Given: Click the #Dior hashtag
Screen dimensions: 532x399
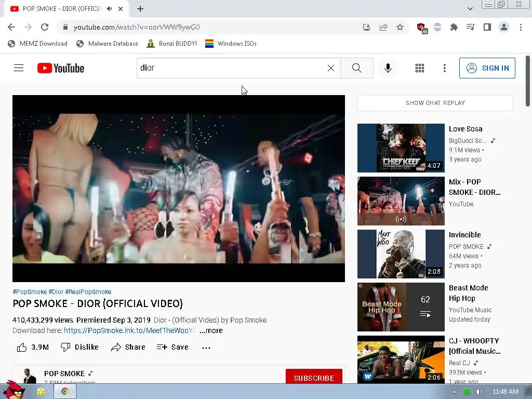Looking at the screenshot, I should [56, 292].
